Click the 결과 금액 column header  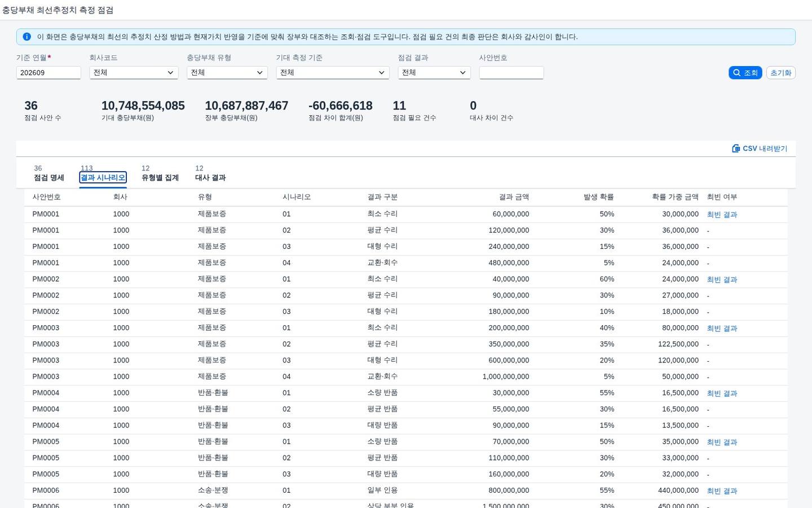514,197
